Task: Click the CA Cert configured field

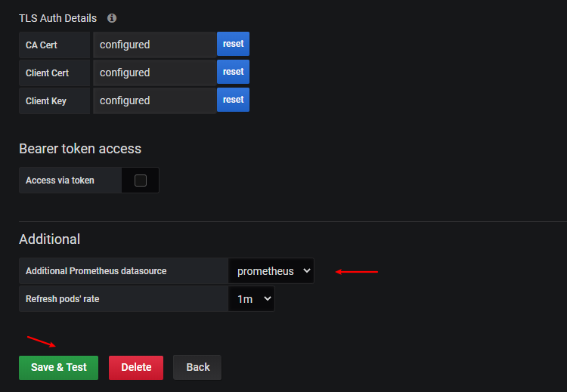Action: click(x=155, y=45)
